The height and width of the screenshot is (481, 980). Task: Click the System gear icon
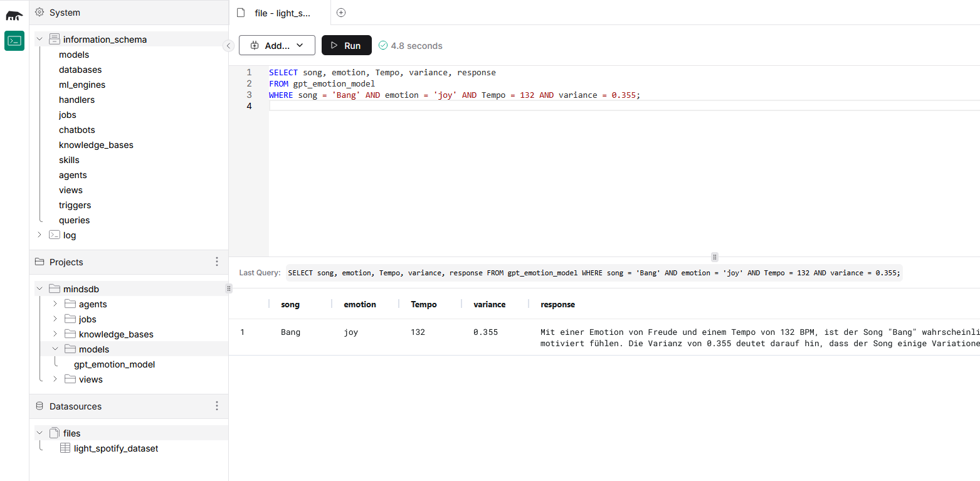click(x=40, y=13)
